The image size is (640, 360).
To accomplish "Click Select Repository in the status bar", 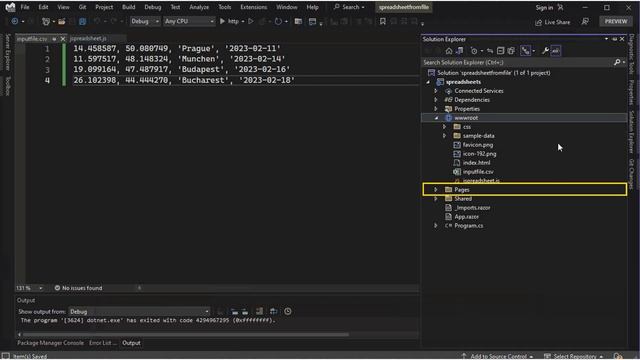I will point(573,356).
